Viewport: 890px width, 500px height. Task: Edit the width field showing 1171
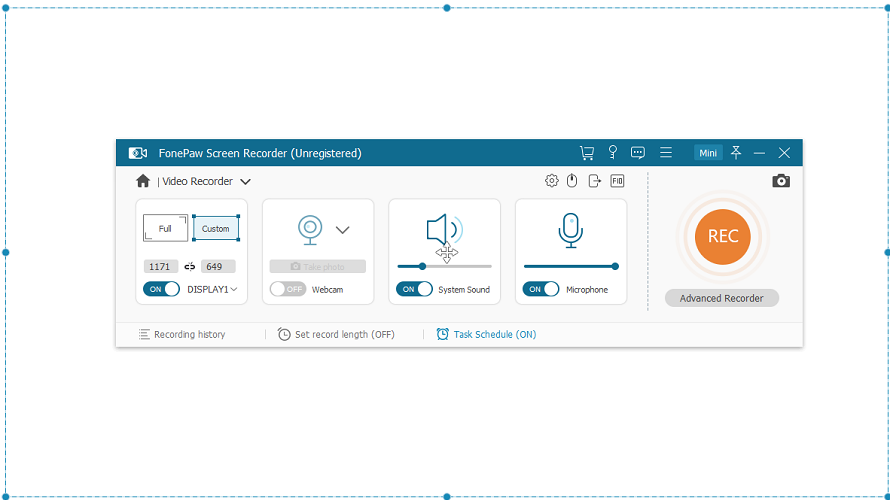click(160, 266)
